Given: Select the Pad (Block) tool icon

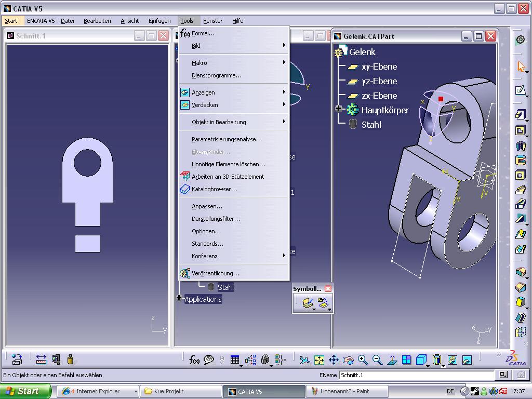Looking at the screenshot, I should (521, 114).
